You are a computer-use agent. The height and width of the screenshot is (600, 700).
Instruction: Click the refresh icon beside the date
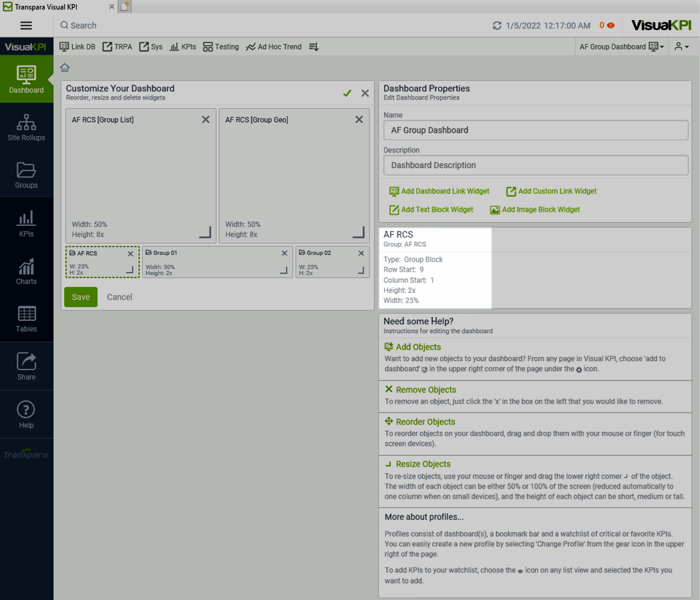click(x=496, y=25)
